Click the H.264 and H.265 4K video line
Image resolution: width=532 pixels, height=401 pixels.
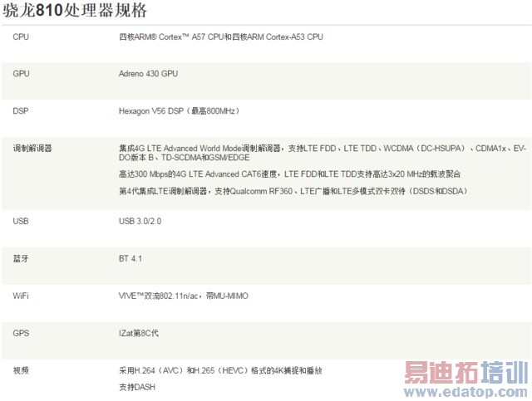pyautogui.click(x=220, y=370)
